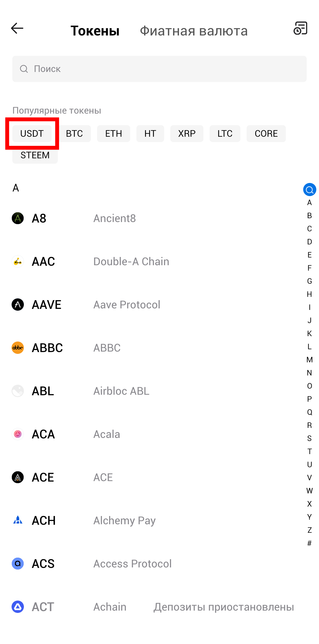The width and height of the screenshot is (319, 644).
Task: Tap the orange ABBC token logo
Action: click(18, 348)
